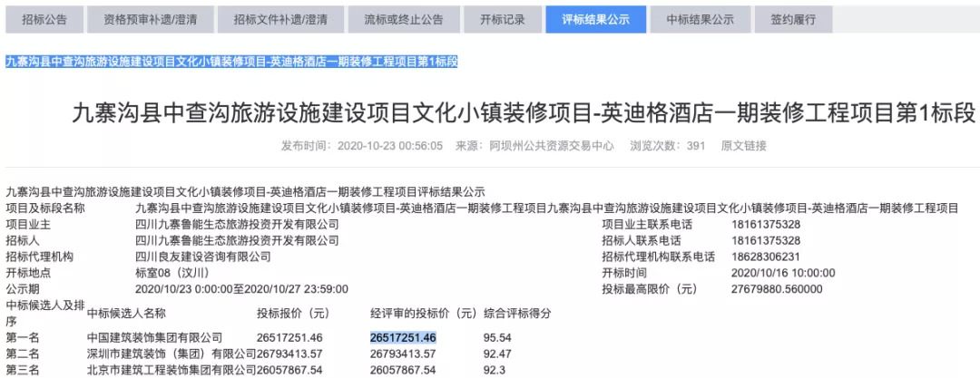Click first-place bidder 中国建筑装饰集团有限公司

click(154, 338)
